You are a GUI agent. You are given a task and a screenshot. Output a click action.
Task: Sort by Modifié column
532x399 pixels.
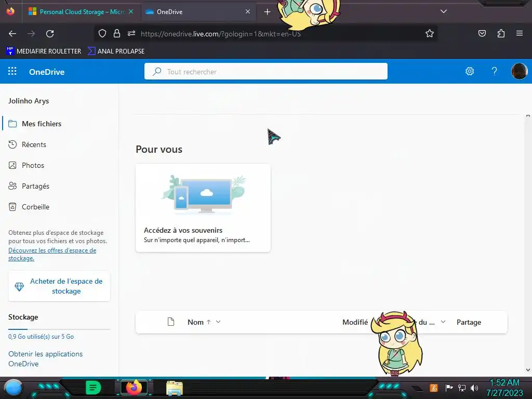355,322
